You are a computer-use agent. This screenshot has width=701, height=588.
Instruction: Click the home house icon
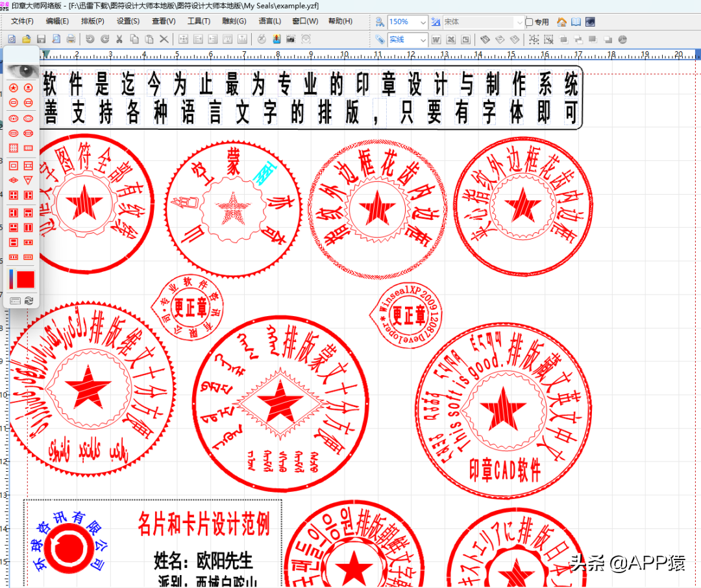[562, 21]
